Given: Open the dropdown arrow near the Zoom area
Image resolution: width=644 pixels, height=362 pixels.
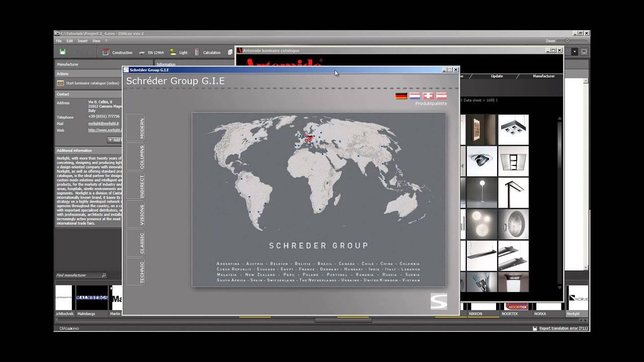Looking at the screenshot, I should point(575,51).
